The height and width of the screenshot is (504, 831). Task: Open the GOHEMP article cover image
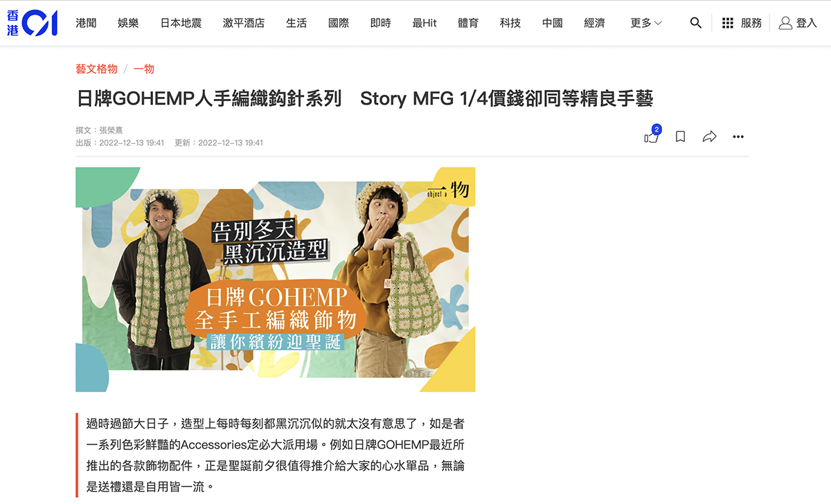[x=275, y=279]
